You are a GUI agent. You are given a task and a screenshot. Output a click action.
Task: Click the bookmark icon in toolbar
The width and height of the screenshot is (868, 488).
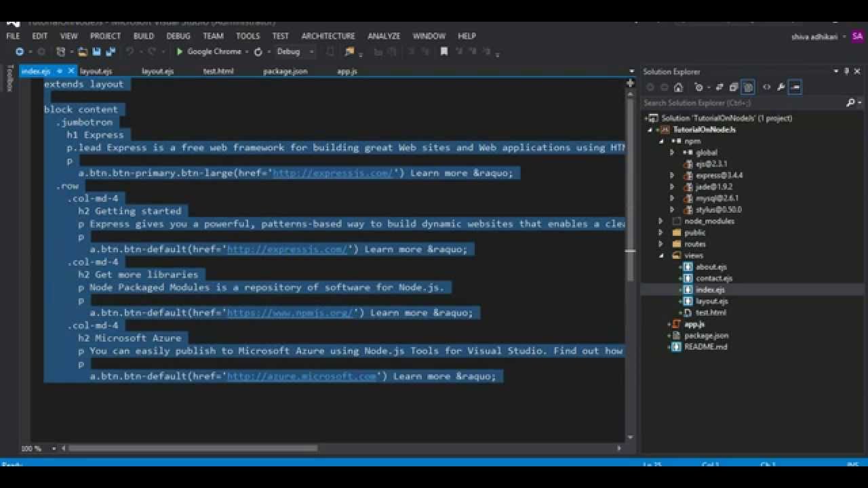tap(444, 52)
